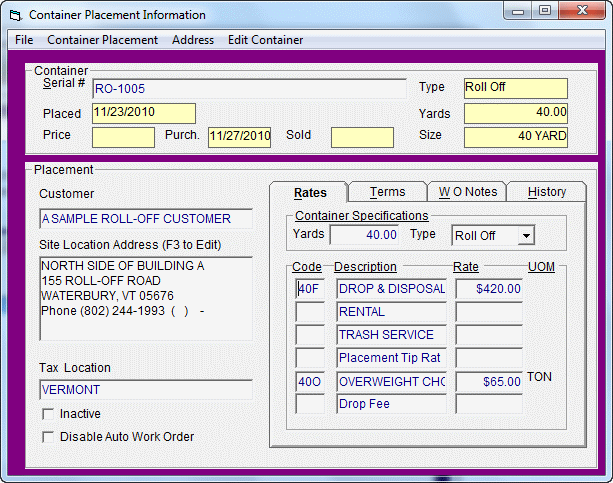Click the Yards field in Container Specifications

(x=364, y=235)
